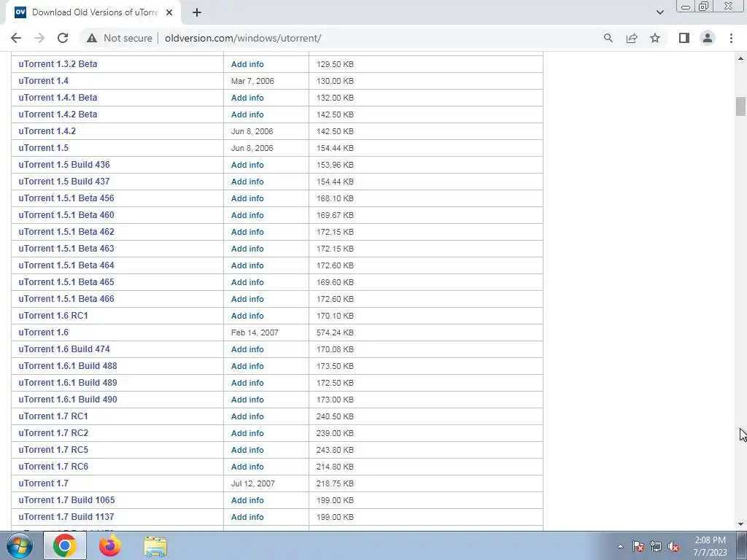The width and height of the screenshot is (747, 560).
Task: Click Add info for uTorrent 1.7 RC6
Action: pyautogui.click(x=247, y=467)
